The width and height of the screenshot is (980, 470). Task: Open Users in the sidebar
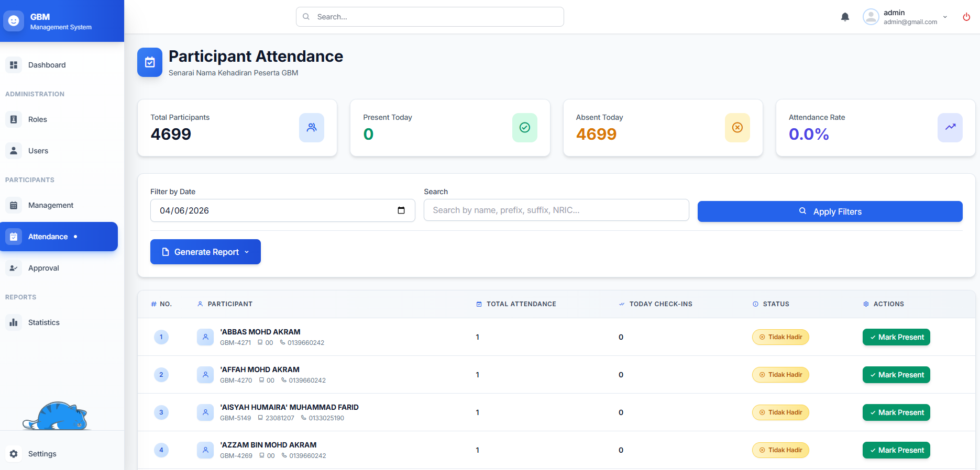[59, 151]
